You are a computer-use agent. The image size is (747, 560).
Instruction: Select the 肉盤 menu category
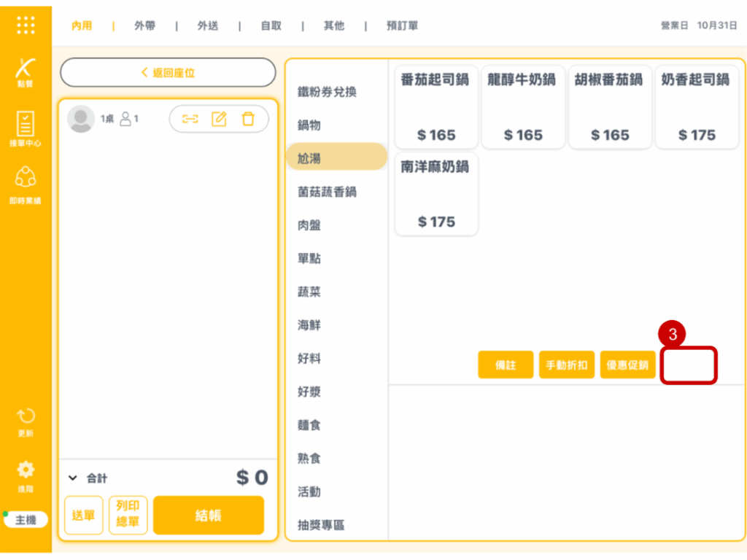309,225
